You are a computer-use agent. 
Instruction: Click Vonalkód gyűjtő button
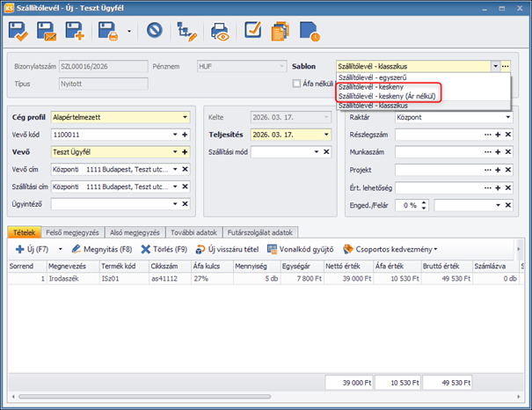(300, 249)
